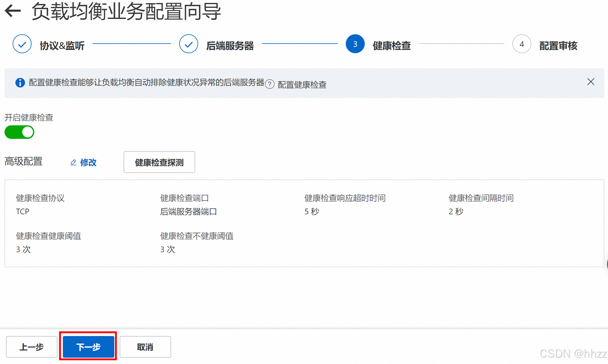Go to 协议&监听 step label

(62, 46)
